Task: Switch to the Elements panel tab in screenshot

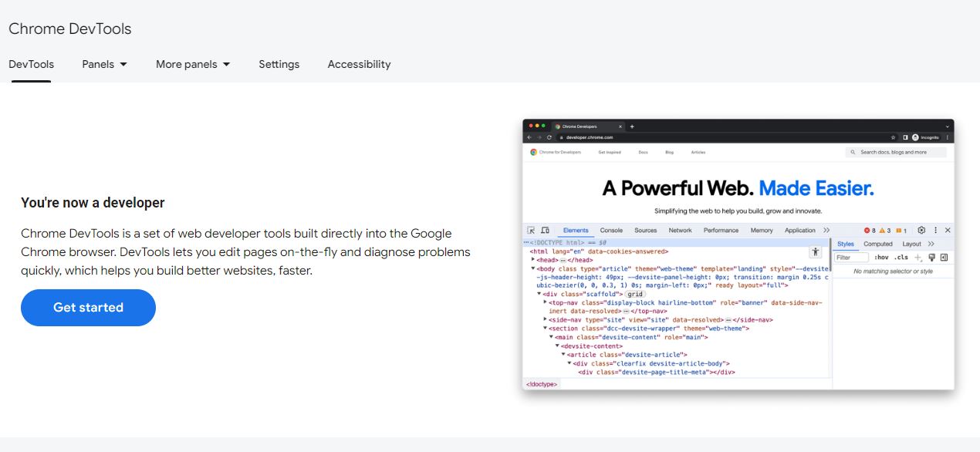Action: coord(576,230)
